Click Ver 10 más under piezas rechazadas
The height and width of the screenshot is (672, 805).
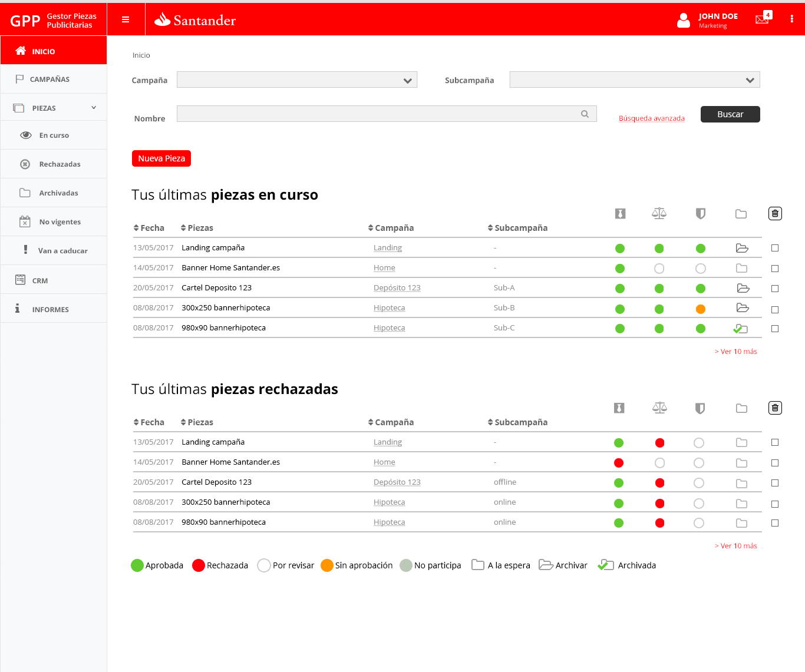[736, 546]
